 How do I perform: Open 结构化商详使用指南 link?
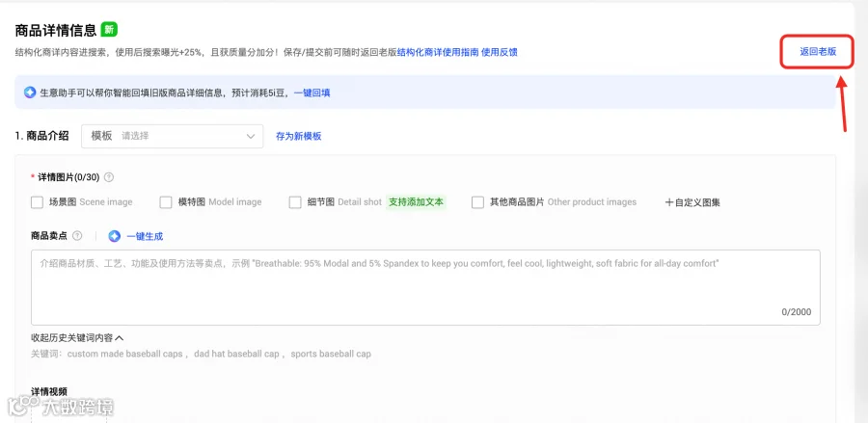[x=438, y=53]
